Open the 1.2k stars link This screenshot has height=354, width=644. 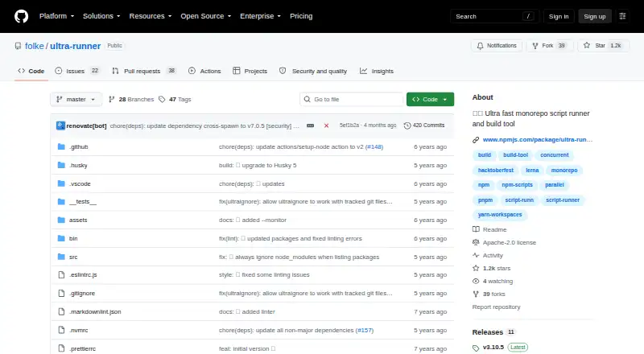pos(497,268)
